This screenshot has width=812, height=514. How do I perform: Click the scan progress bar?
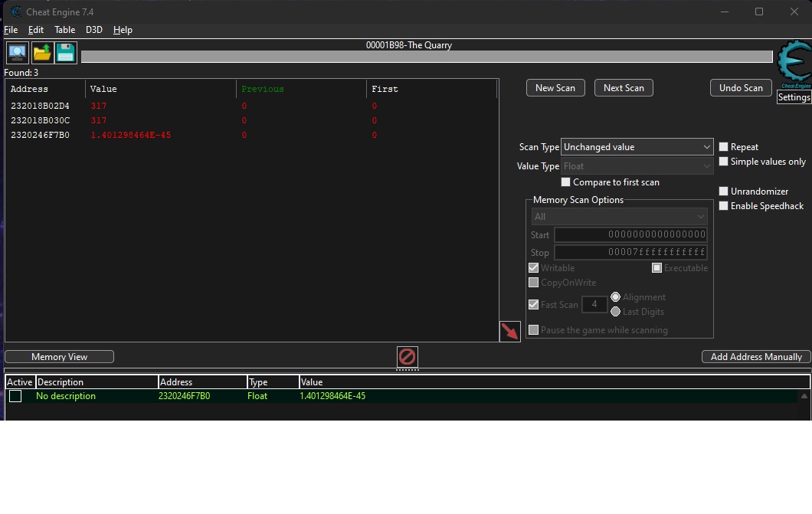pos(426,57)
